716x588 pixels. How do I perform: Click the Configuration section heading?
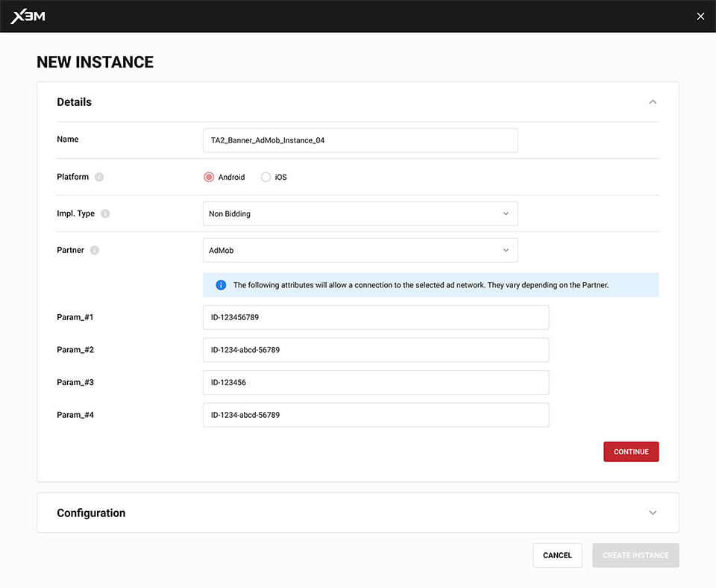pyautogui.click(x=91, y=513)
